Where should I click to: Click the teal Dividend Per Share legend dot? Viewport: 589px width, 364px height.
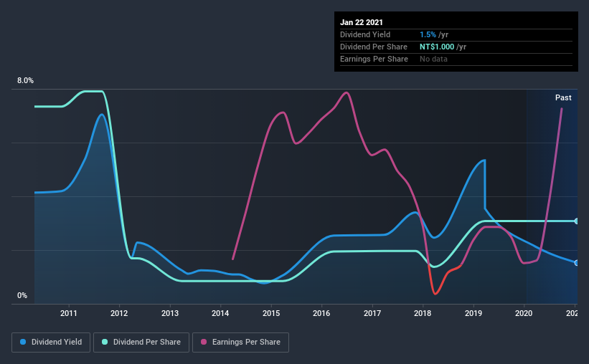click(105, 342)
